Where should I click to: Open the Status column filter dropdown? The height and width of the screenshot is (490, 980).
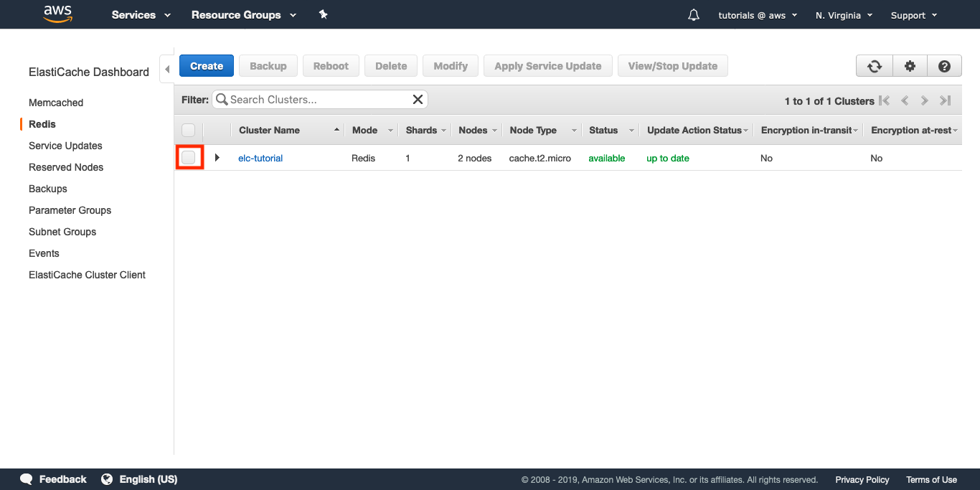(x=631, y=131)
